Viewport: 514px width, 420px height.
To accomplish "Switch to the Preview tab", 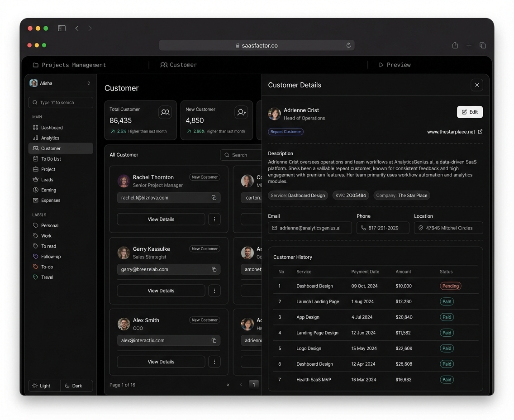I will click(x=395, y=65).
